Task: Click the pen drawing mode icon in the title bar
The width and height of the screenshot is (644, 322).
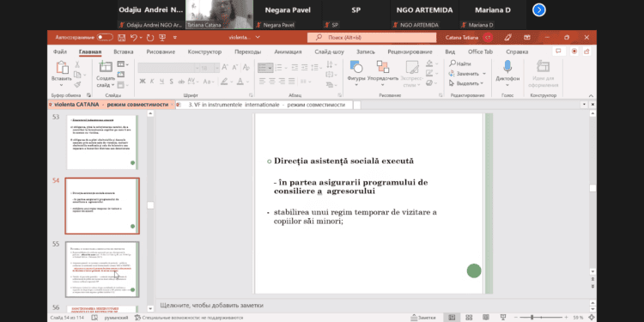Action: (x=508, y=38)
